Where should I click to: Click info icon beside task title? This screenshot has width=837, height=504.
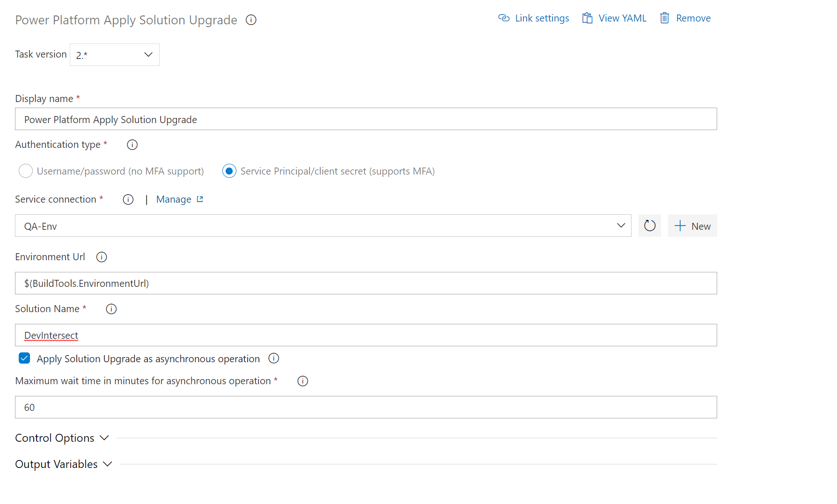tap(251, 20)
